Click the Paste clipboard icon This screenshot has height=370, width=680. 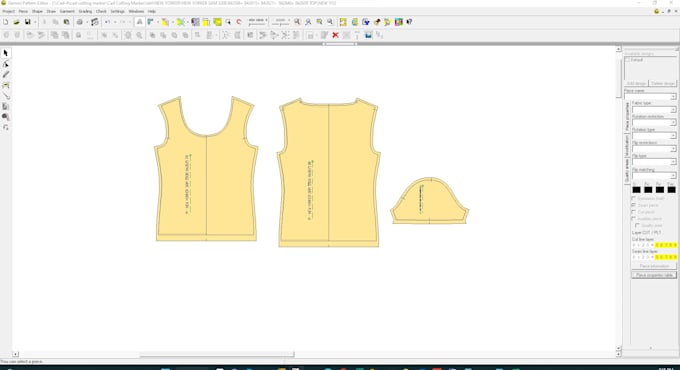coord(66,22)
